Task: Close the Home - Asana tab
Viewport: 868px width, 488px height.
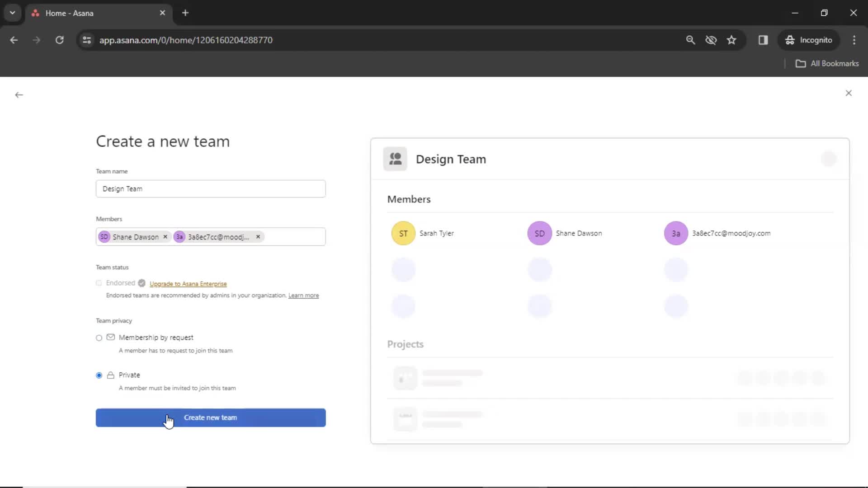Action: point(162,13)
